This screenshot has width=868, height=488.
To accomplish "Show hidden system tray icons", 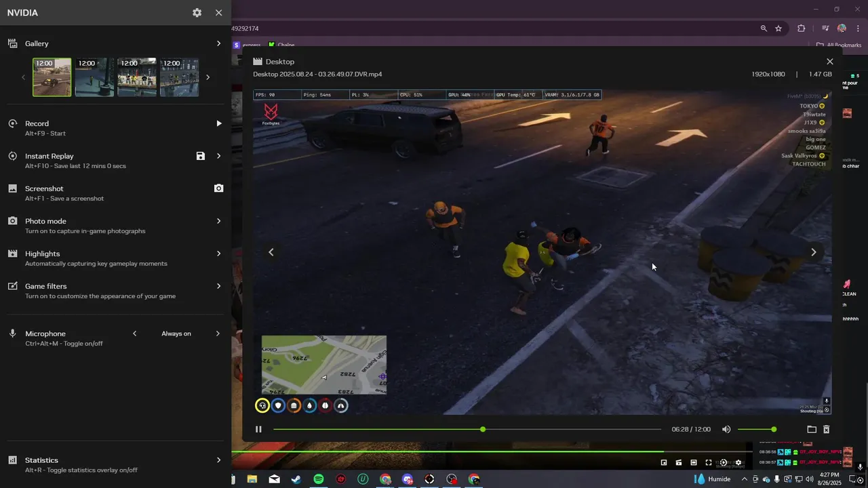I will [x=745, y=479].
